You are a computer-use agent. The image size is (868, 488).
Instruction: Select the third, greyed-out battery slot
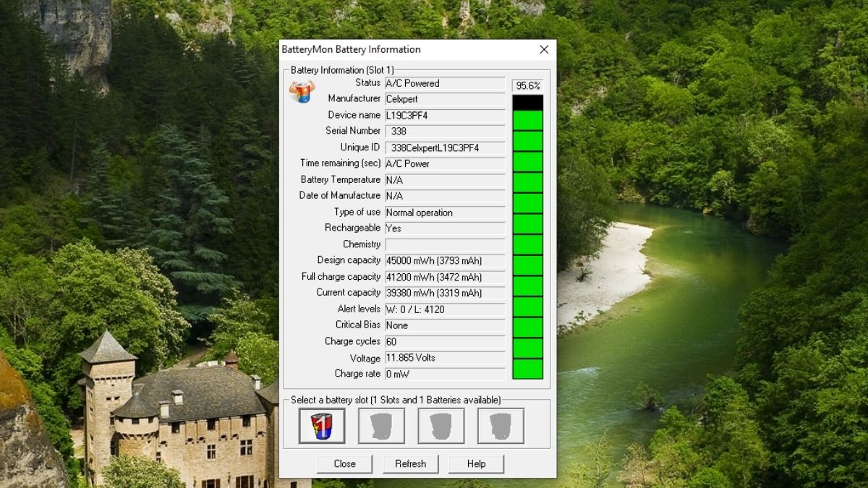point(441,426)
